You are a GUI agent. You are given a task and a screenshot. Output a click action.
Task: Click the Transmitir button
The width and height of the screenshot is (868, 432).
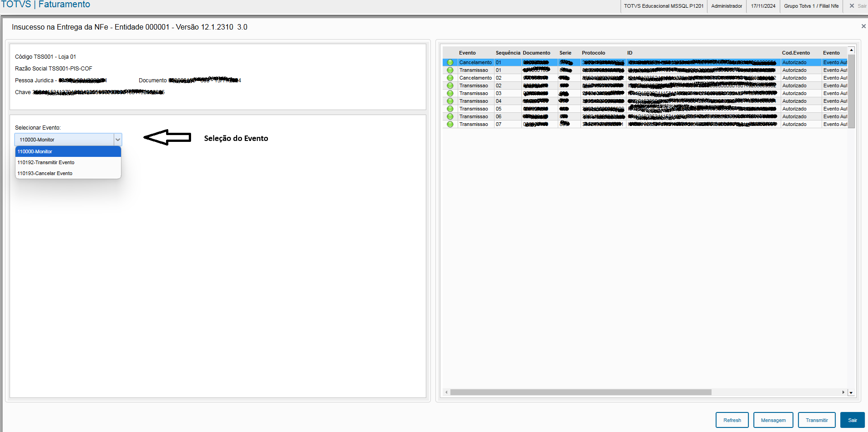(x=817, y=420)
